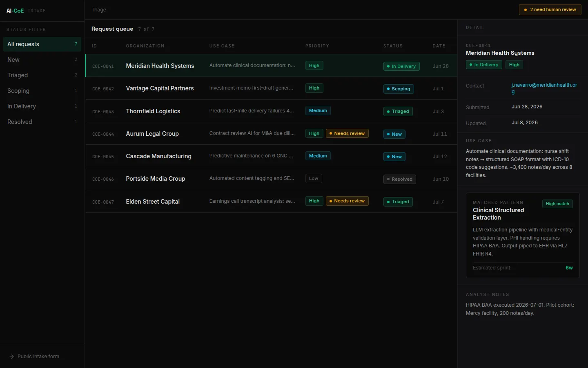This screenshot has height=368, width=588.
Task: Sort by the DATE column header
Action: pos(439,46)
